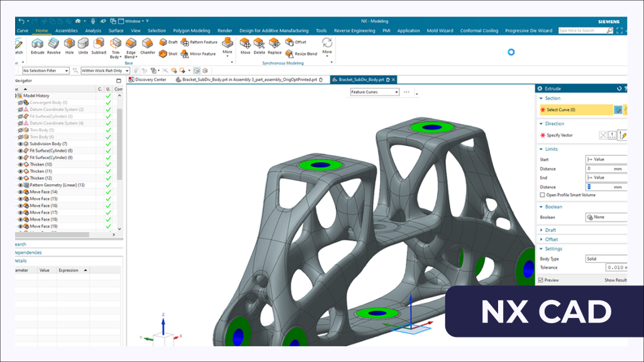The image size is (644, 362).
Task: Uncheck the Preview checkbox
Action: click(541, 280)
